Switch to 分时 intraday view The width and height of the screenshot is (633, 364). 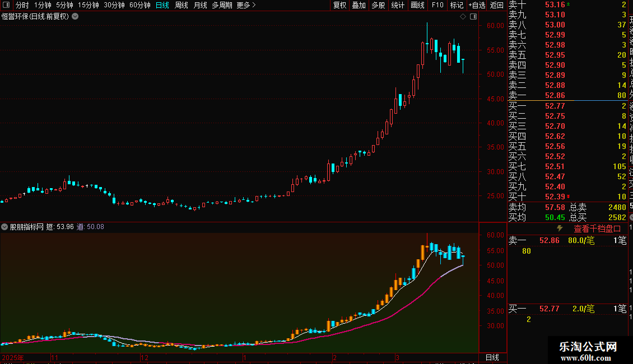tap(22, 5)
